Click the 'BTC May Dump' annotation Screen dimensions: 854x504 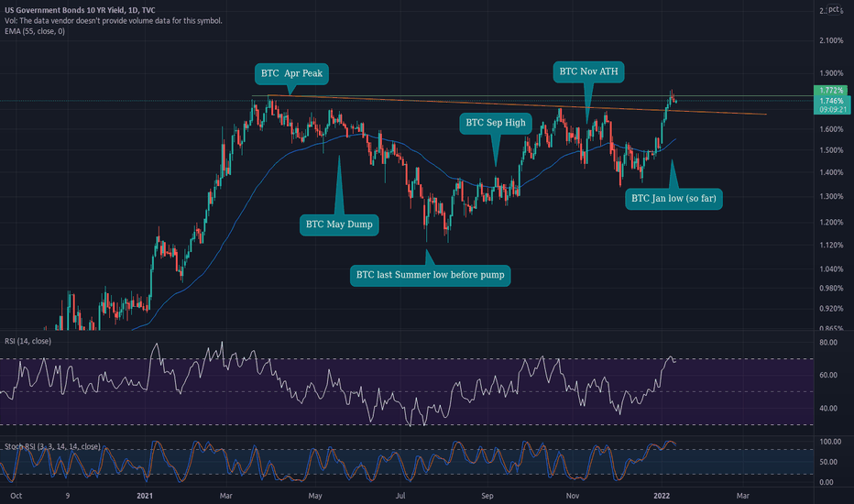click(x=339, y=225)
